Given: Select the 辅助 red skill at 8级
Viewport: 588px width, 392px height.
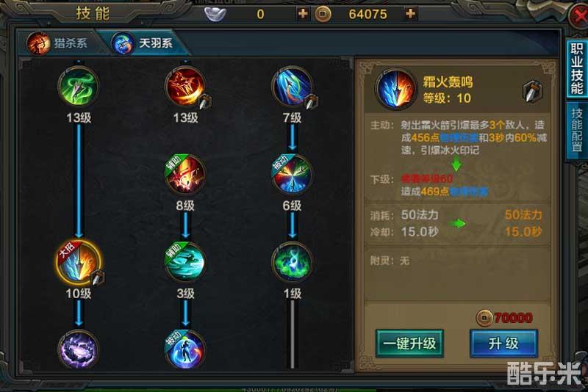Looking at the screenshot, I should point(185,175).
